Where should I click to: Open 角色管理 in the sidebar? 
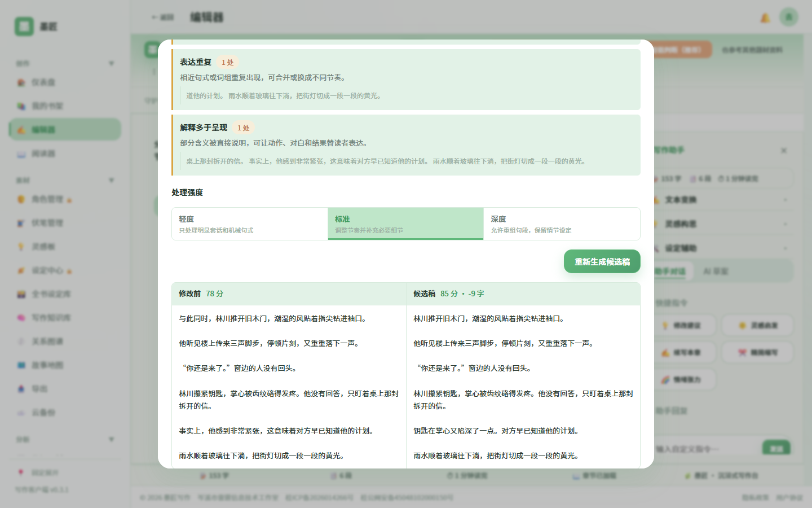point(65,199)
